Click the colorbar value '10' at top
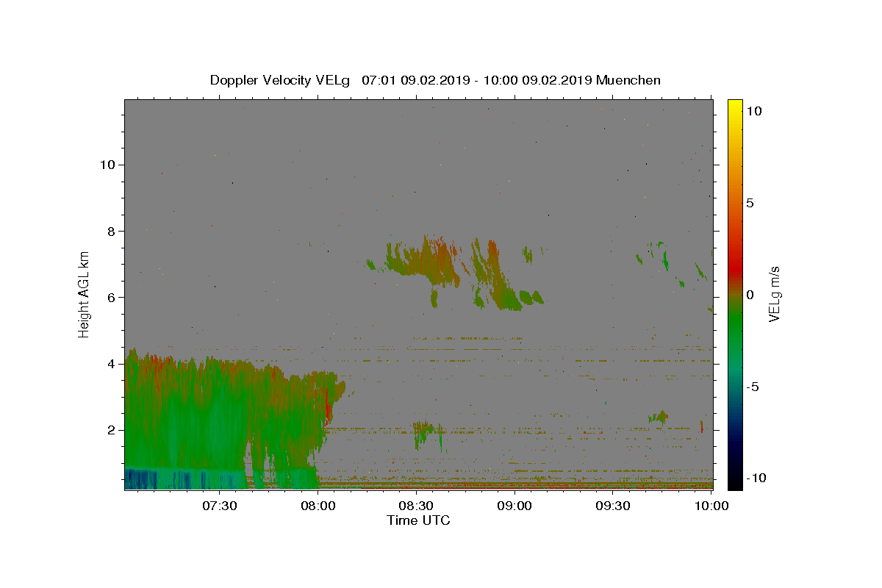 click(753, 111)
